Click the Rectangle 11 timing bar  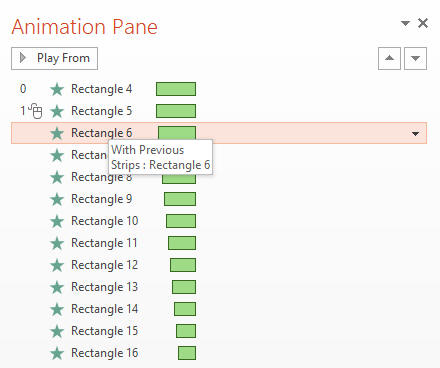point(182,243)
